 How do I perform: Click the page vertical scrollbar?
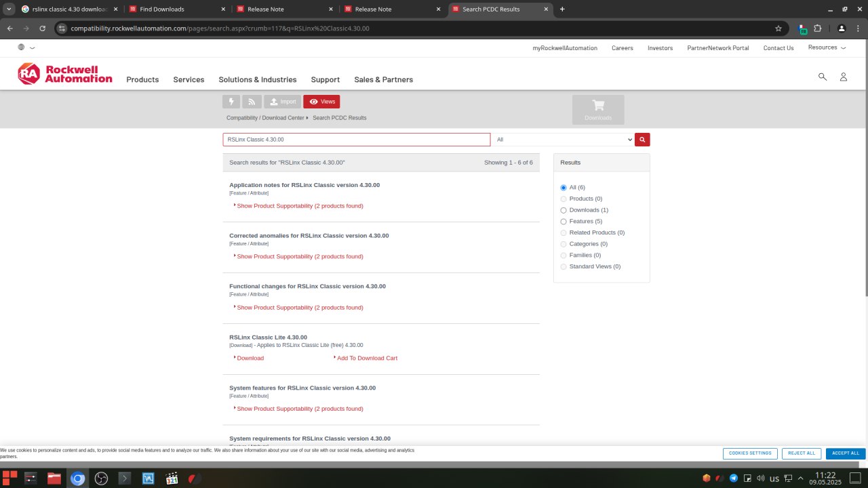pyautogui.click(x=865, y=168)
